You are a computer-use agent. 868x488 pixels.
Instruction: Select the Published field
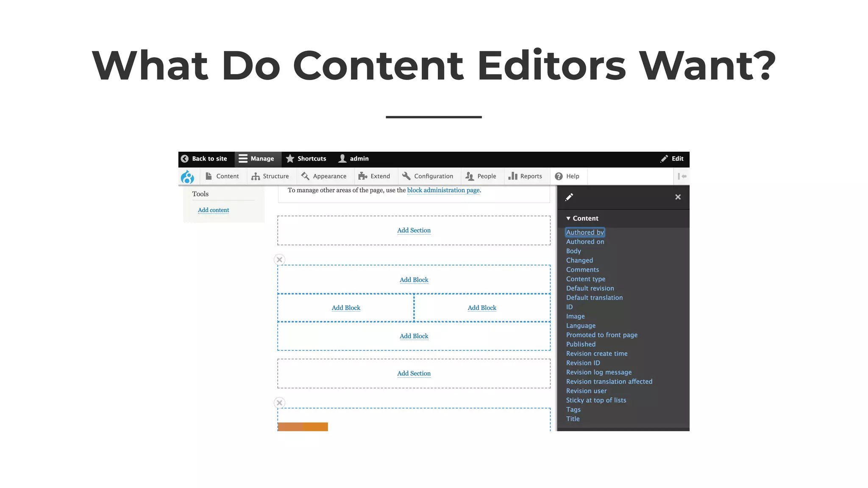pos(581,344)
